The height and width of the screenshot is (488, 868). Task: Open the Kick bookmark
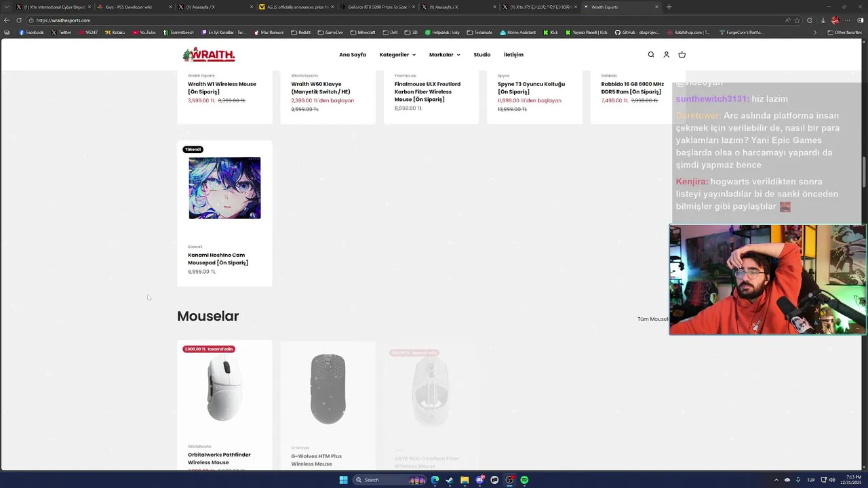pyautogui.click(x=551, y=33)
